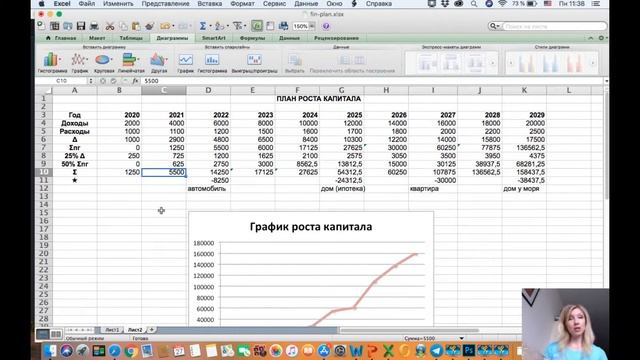Screen dimensions: 640x360
Task: Open the Undo dropdown arrow
Action: 174,26
